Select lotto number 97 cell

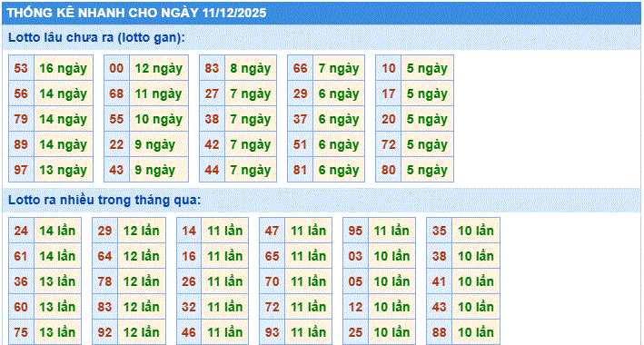click(21, 170)
